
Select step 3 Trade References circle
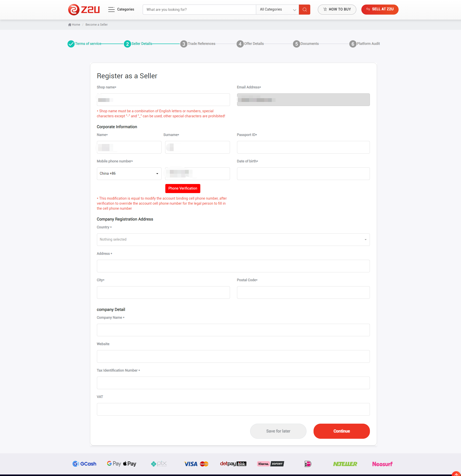tap(184, 44)
